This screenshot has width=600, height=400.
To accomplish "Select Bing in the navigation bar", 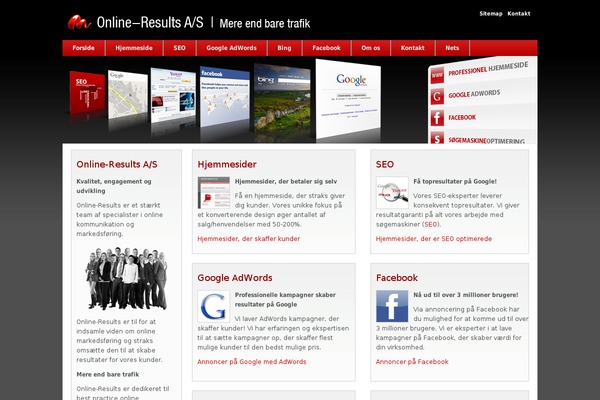I will pos(284,48).
